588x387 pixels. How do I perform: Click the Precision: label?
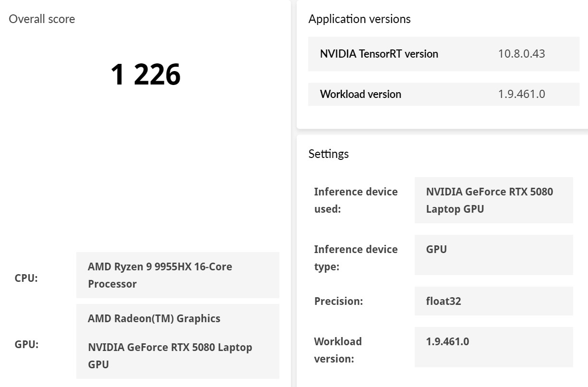click(338, 301)
